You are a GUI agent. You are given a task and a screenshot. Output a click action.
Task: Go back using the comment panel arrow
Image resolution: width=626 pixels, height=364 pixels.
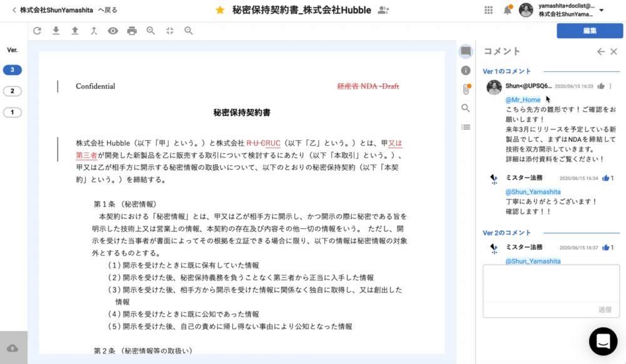click(600, 51)
